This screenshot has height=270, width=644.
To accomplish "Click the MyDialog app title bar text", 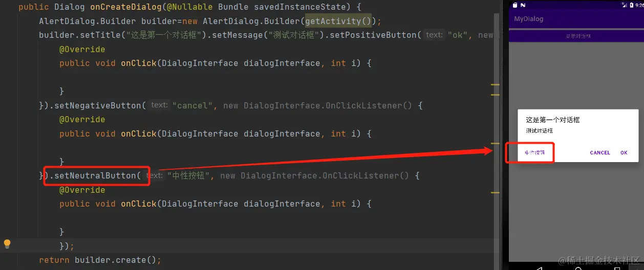I will tap(529, 19).
